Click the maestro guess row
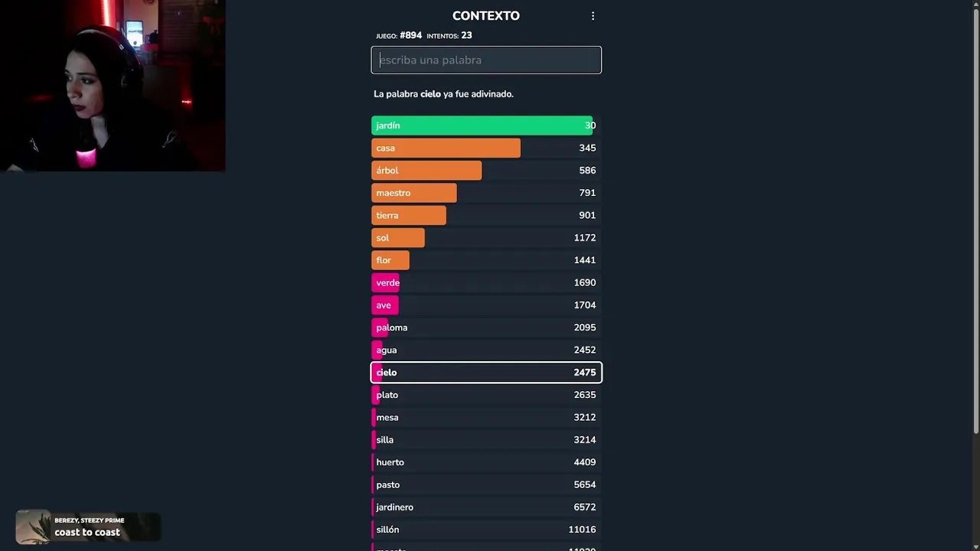Image resolution: width=980 pixels, height=551 pixels. point(486,193)
